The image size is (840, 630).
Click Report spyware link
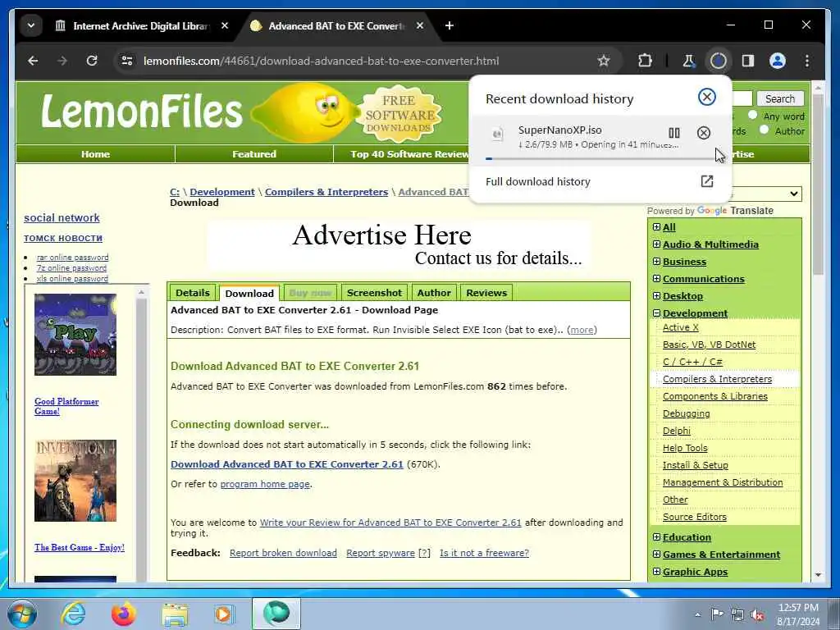click(381, 553)
